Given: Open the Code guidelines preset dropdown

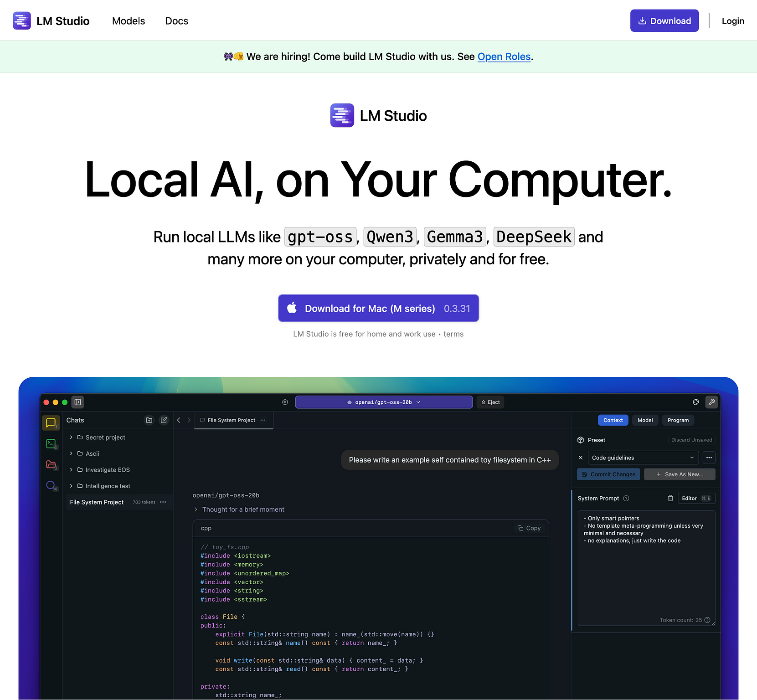Looking at the screenshot, I should pyautogui.click(x=643, y=458).
